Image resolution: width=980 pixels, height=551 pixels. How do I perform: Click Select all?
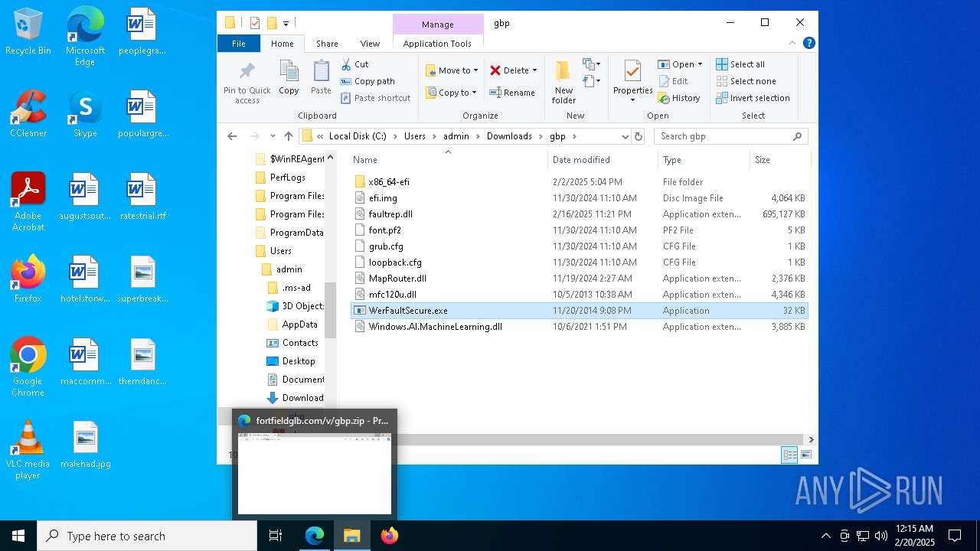point(740,64)
